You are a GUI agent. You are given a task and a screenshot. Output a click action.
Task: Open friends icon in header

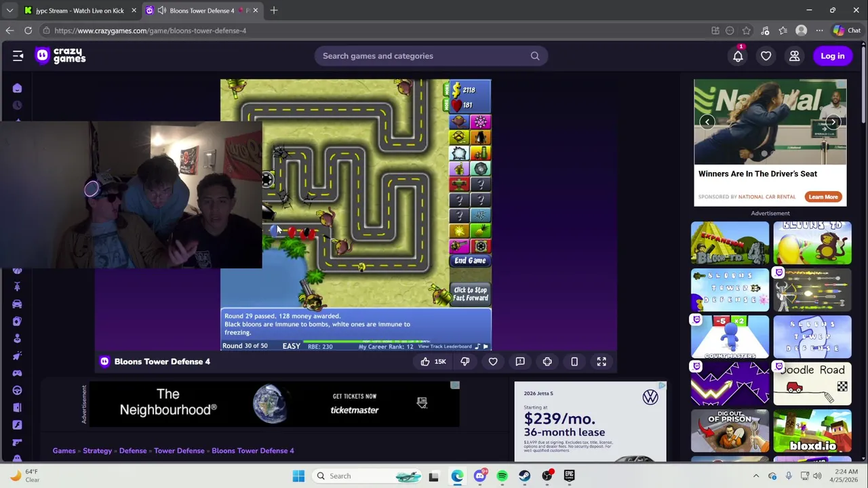point(794,56)
